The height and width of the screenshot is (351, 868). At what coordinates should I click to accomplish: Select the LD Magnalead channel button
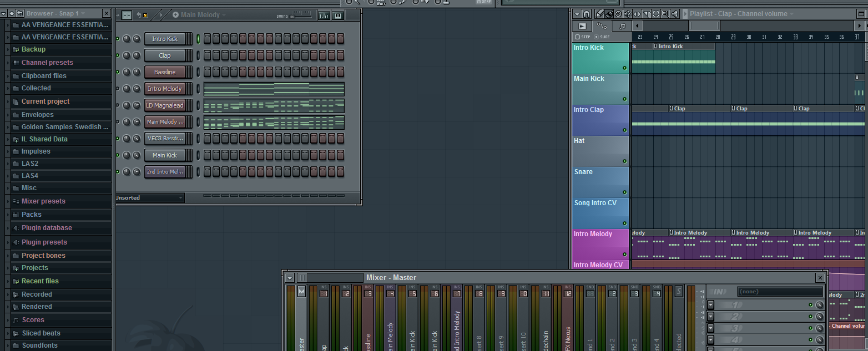165,105
